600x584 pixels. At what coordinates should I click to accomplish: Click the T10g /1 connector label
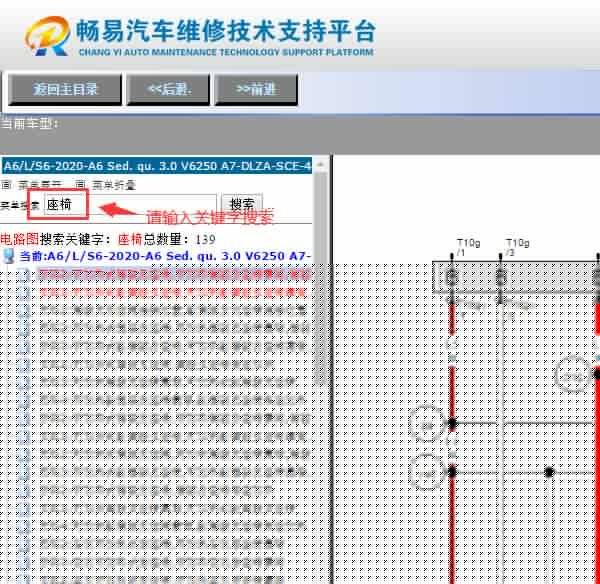(x=468, y=248)
